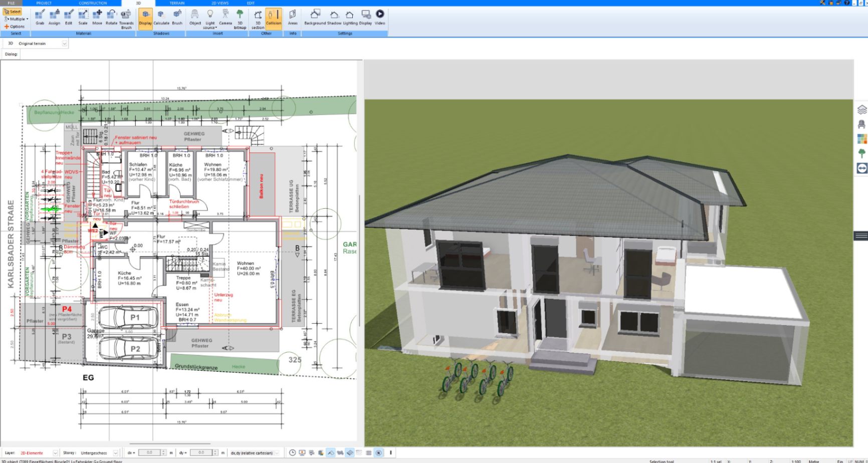The image size is (868, 463).
Task: Open Lighting settings
Action: pos(350,18)
